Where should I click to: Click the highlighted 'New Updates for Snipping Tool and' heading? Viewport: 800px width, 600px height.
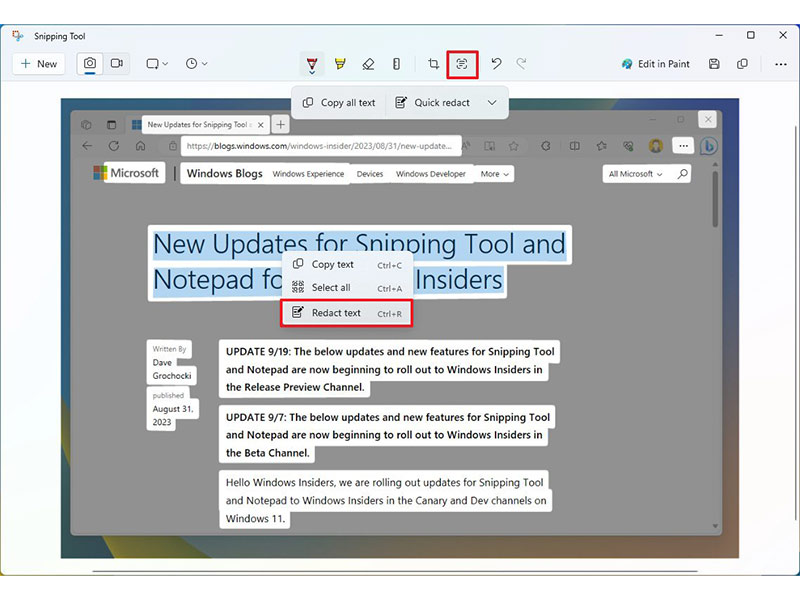[x=359, y=244]
